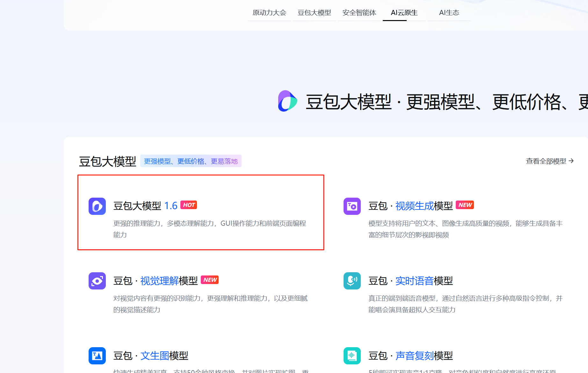Open 豆包 · 视觉理解模型 title
The image size is (588, 373).
coord(156,281)
